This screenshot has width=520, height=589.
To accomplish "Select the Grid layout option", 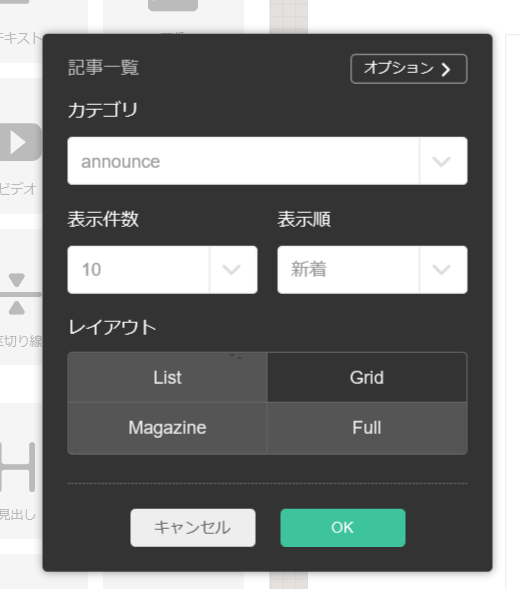I will [367, 378].
